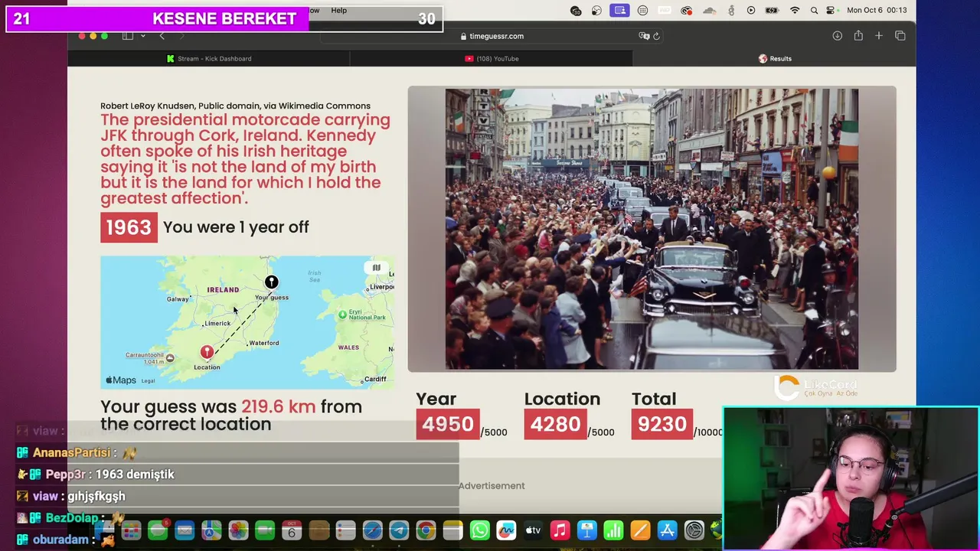Open the Help menu in the menu bar
980x551 pixels.
coord(338,10)
